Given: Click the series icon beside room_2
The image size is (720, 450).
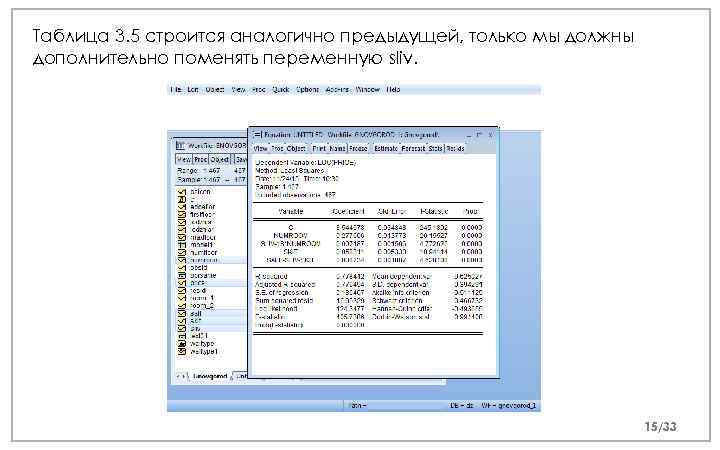Looking at the screenshot, I should (182, 306).
